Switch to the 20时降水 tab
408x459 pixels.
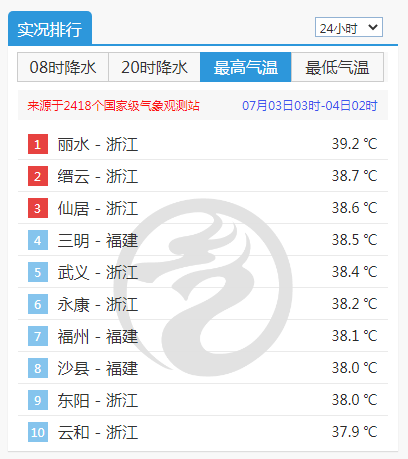pyautogui.click(x=154, y=67)
